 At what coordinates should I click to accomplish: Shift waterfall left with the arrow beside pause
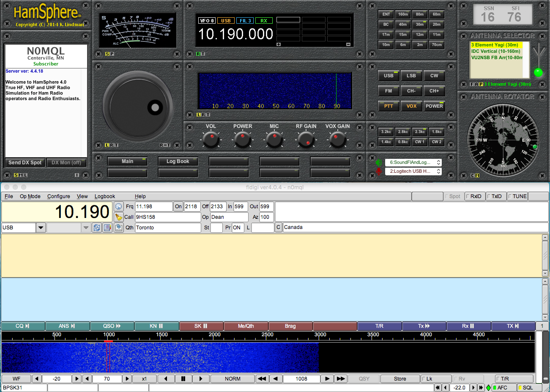166,379
